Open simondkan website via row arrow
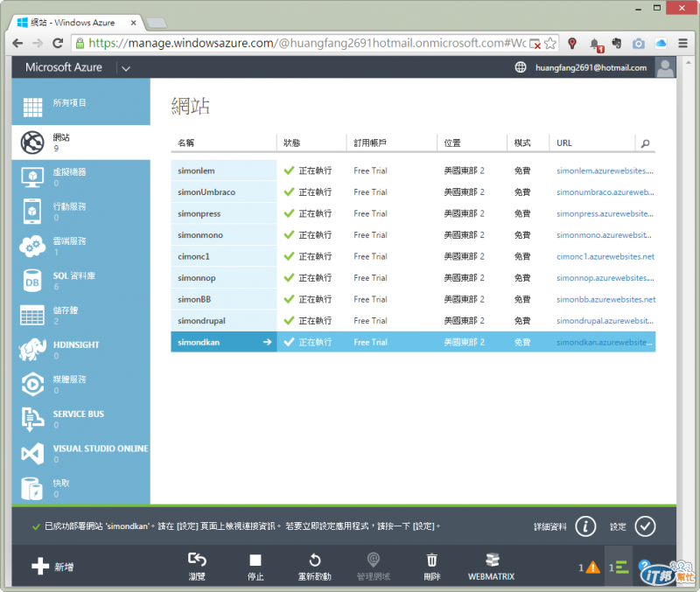Viewport: 700px width, 592px height. coord(267,342)
